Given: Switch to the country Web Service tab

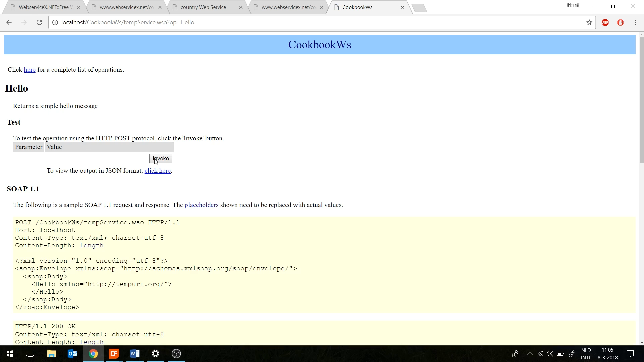Looking at the screenshot, I should pos(203,7).
